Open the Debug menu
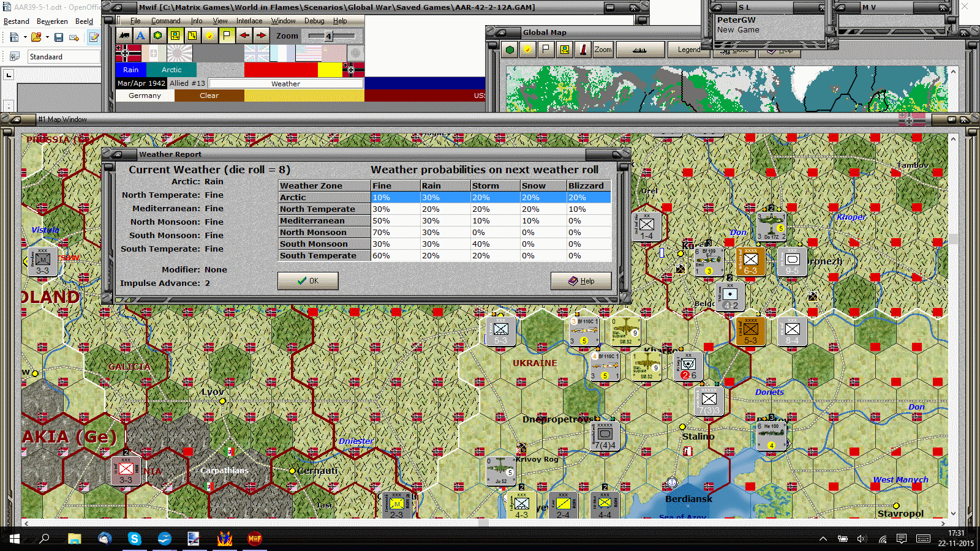Image resolution: width=980 pixels, height=551 pixels. click(314, 21)
